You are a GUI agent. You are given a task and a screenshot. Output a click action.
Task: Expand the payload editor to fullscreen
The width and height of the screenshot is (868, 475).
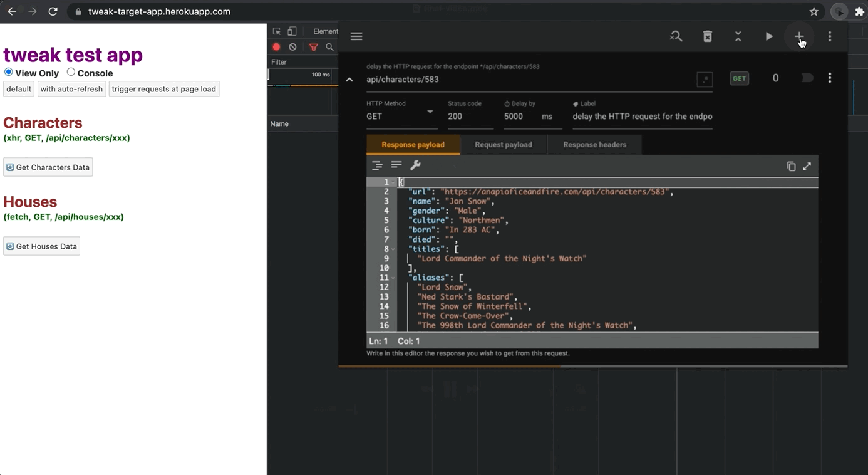point(807,166)
